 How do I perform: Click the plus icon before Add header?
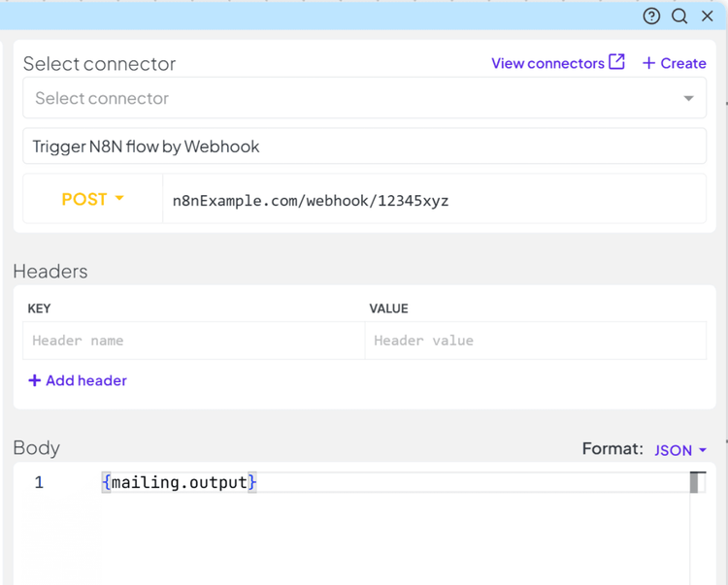(x=35, y=380)
